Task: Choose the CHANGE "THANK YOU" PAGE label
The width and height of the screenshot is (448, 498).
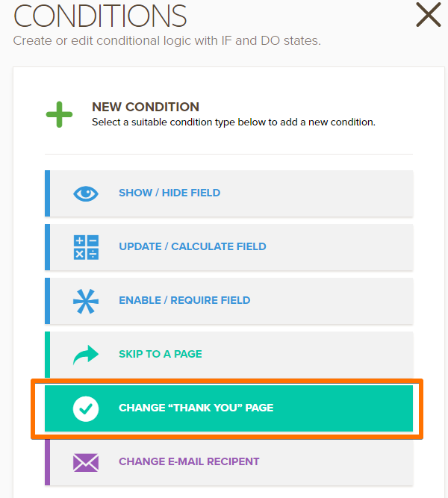Action: [x=196, y=408]
